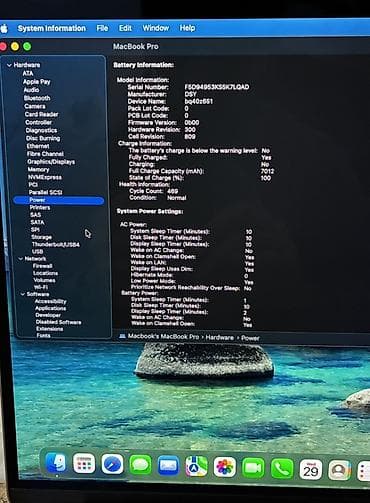The height and width of the screenshot is (503, 370).
Task: Select Volumes under Network
Action: pyautogui.click(x=44, y=280)
